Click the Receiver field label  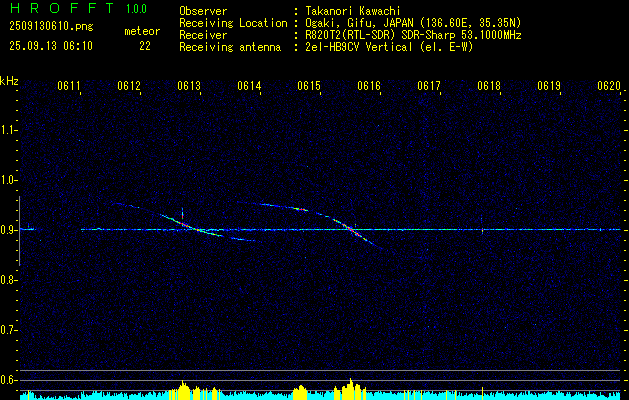[x=203, y=35]
